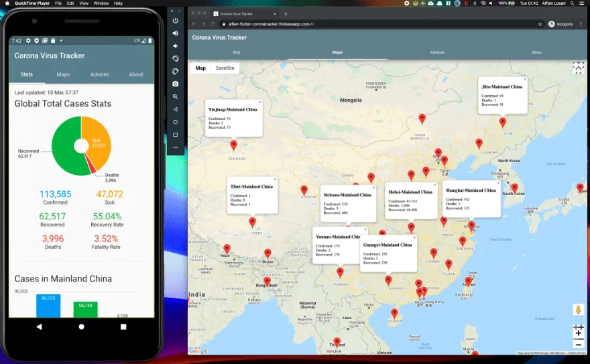The image size is (590, 364).
Task: Close the Xinjiang-Mainland China info popup
Action: [259, 103]
